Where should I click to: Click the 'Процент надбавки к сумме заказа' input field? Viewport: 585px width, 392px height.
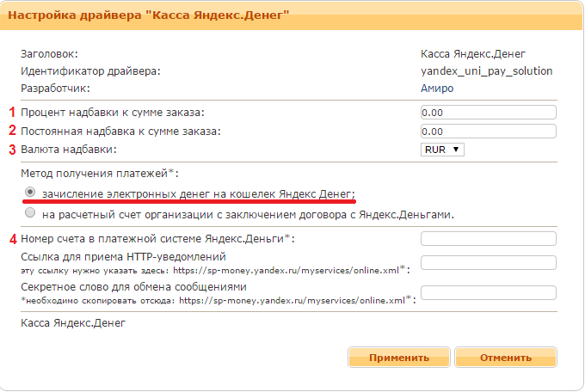click(x=488, y=113)
